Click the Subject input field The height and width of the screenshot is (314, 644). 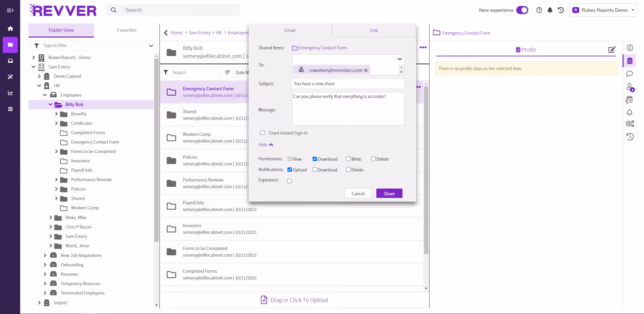tap(348, 84)
